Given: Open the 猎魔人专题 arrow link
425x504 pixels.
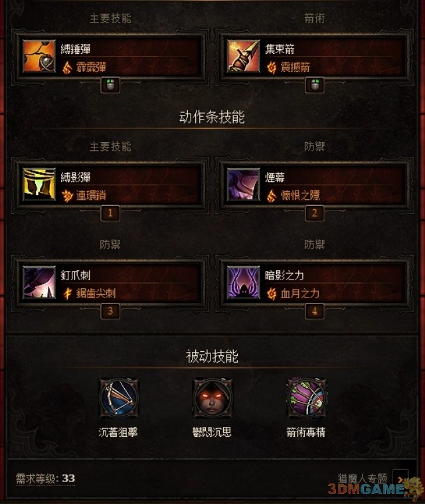Looking at the screenshot, I should coord(400,479).
